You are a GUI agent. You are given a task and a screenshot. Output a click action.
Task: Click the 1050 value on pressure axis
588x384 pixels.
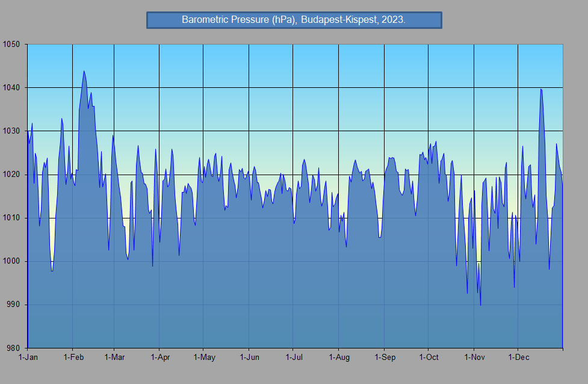(x=11, y=45)
